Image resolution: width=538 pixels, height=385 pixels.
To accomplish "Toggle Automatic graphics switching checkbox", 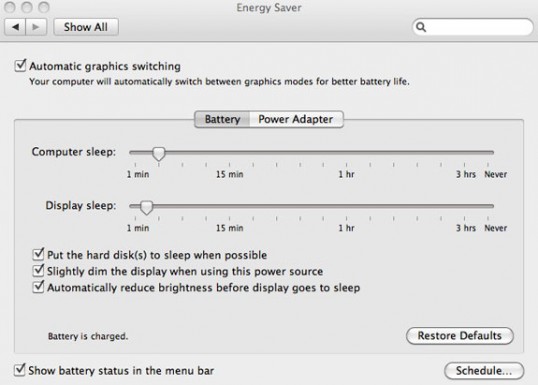I will (x=20, y=66).
